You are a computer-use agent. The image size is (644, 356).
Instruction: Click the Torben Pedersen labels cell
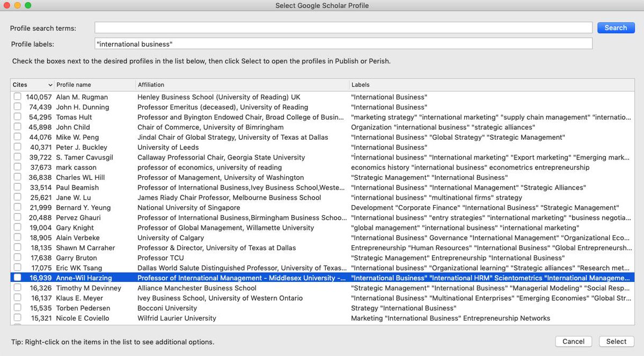tap(404, 308)
